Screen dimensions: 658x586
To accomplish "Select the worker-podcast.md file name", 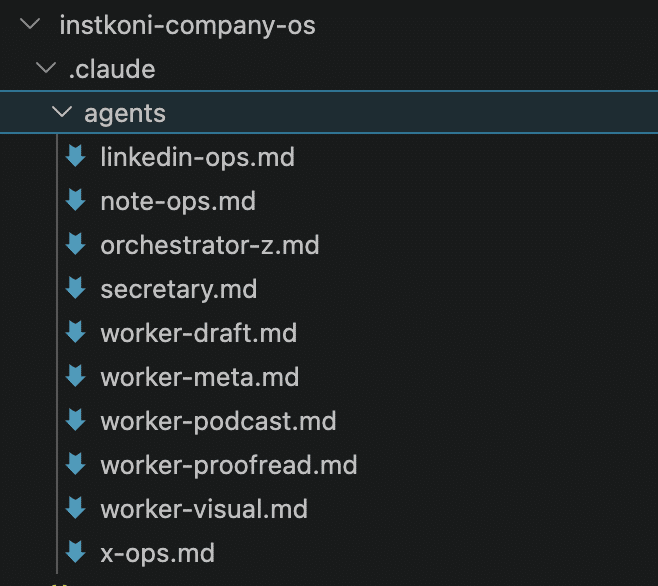I will click(x=218, y=421).
